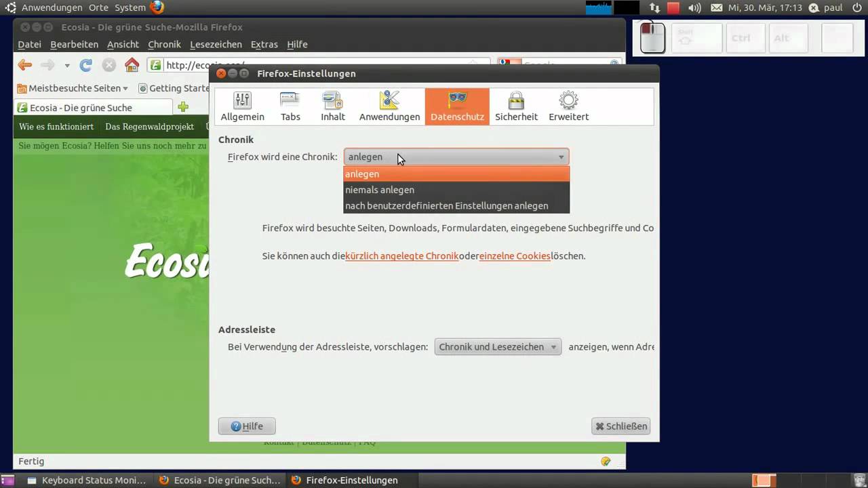The height and width of the screenshot is (488, 868).
Task: Pick 'nach benutzerdefinierten Einstellungen anlegen' option
Action: [456, 206]
